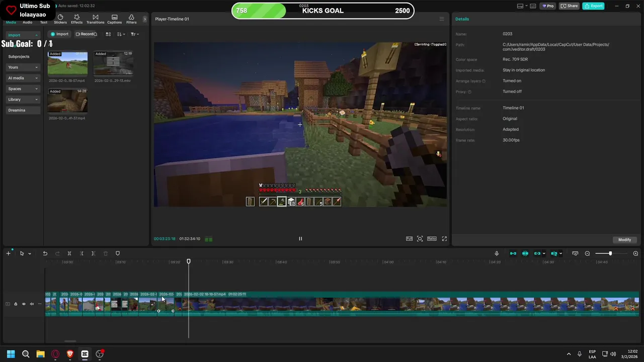Image resolution: width=644 pixels, height=362 pixels.
Task: Pause the preview playback
Action: pos(300,239)
